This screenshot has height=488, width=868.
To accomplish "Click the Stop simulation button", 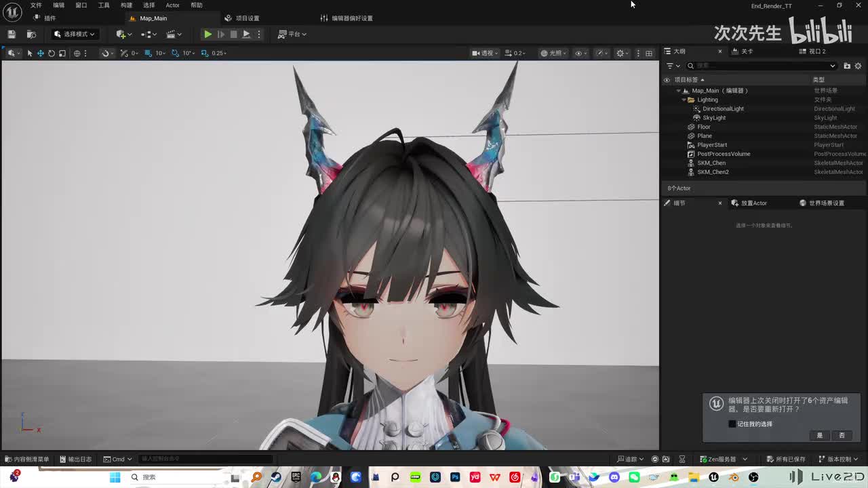I will pos(233,34).
